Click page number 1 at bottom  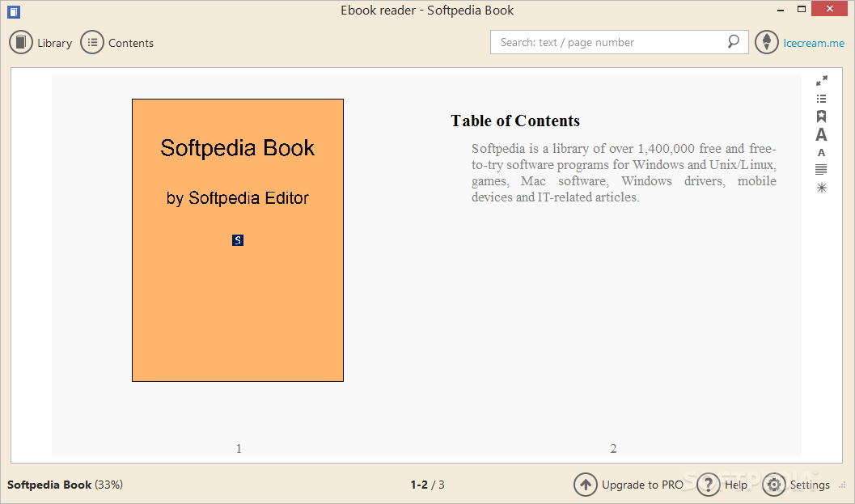pyautogui.click(x=239, y=448)
